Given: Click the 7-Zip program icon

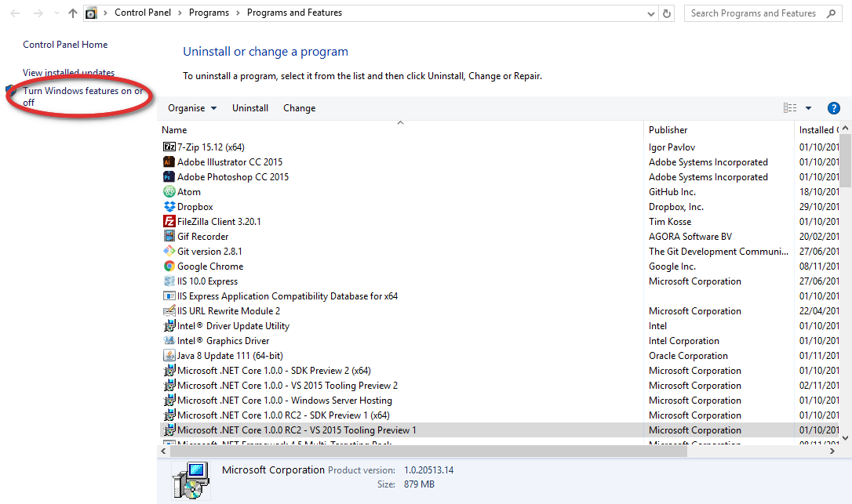Looking at the screenshot, I should 169,147.
